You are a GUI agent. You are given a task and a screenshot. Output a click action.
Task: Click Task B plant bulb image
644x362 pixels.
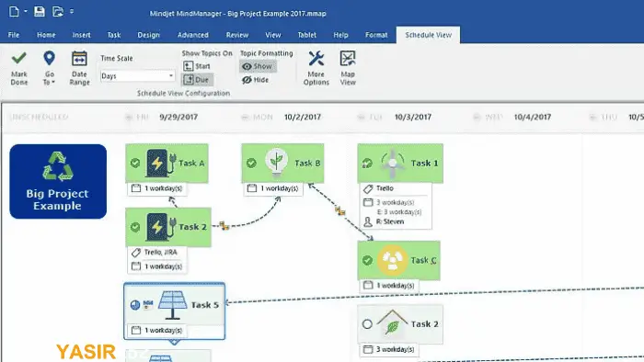coord(276,162)
